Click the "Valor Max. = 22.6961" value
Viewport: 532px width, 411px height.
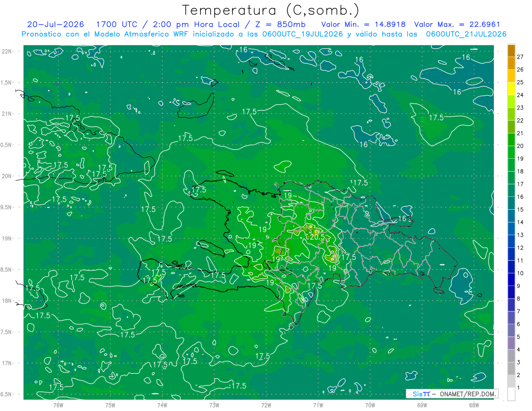457,24
